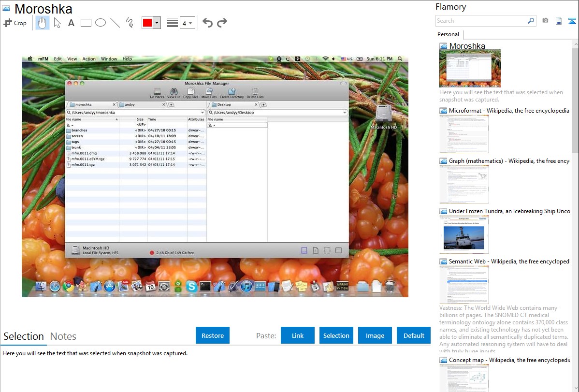Choose the freehand drawing tool
Screen dimensions: 579x392
tap(130, 23)
